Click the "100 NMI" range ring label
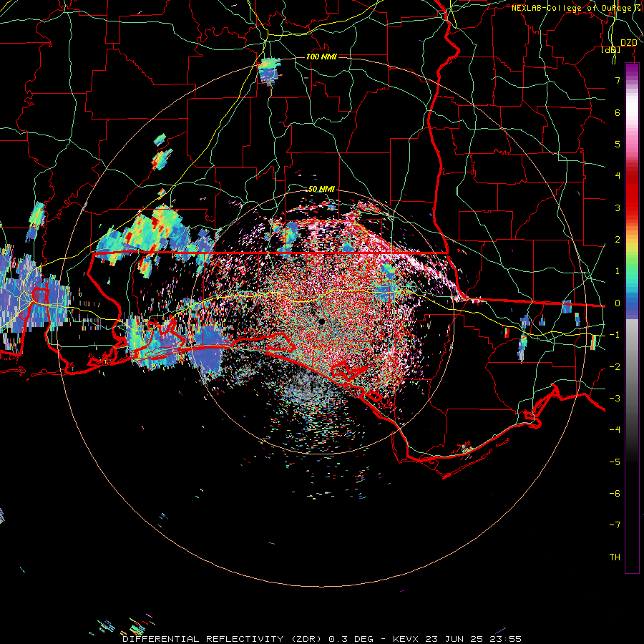 click(321, 57)
